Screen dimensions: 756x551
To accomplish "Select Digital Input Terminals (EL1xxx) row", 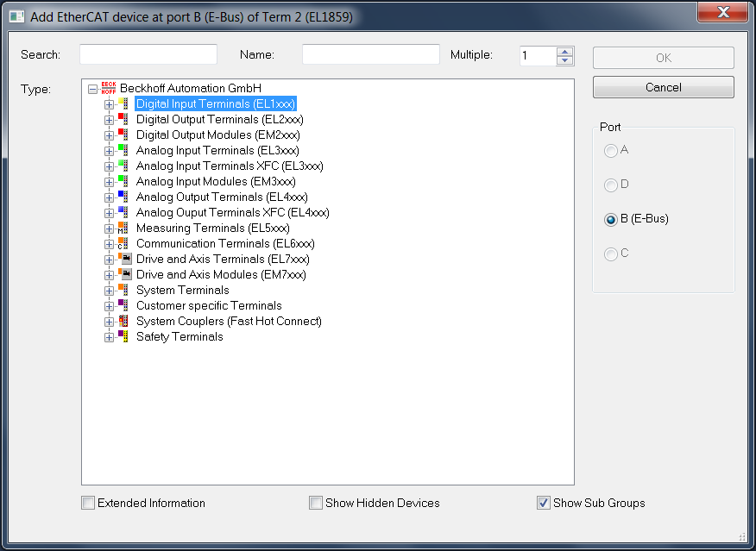I will pos(216,103).
